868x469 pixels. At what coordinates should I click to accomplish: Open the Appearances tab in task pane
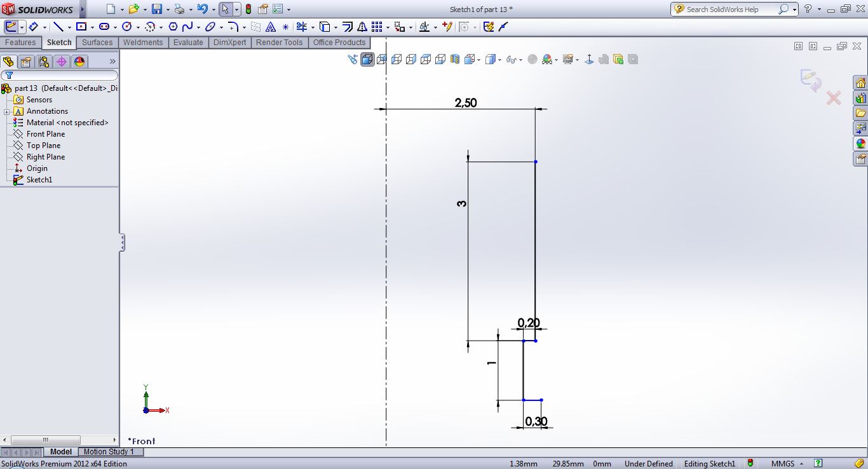pos(860,144)
